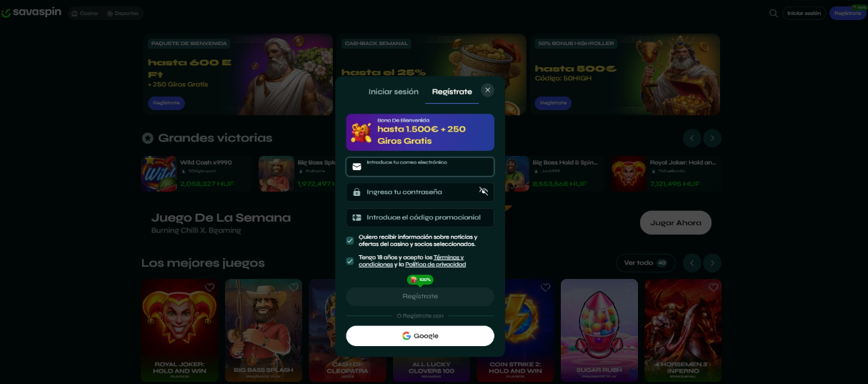Viewport: 868px width, 384px height.
Task: Click the promotional code input field
Action: click(x=420, y=217)
